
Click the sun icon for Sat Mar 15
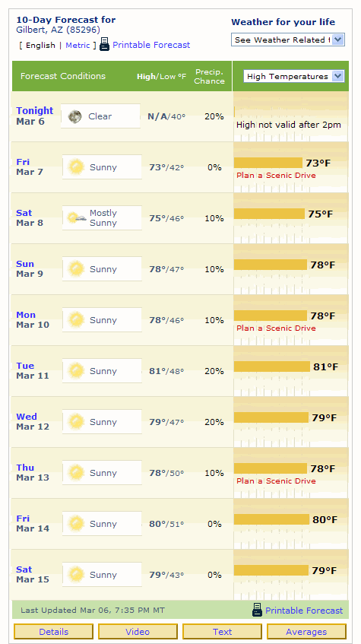tap(77, 575)
